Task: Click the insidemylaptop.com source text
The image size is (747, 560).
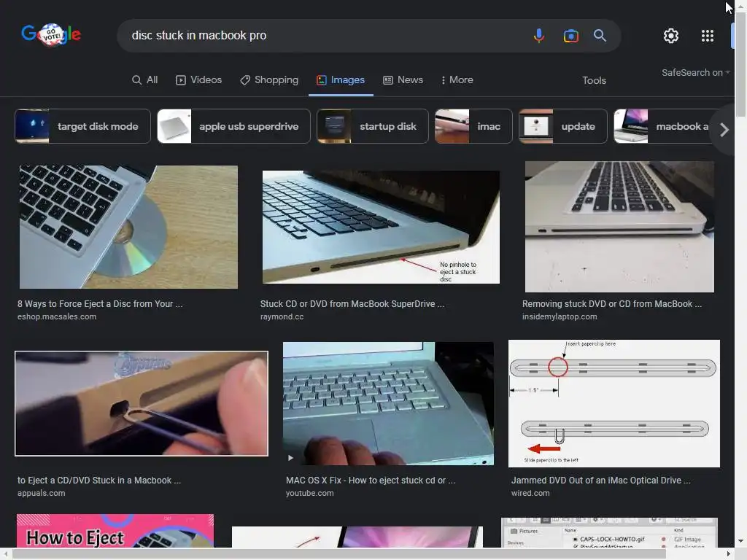Action: [560, 316]
